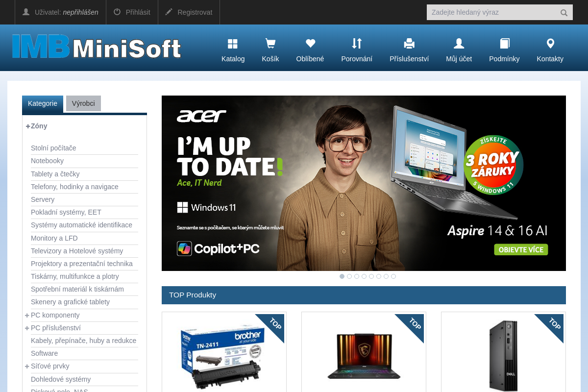This screenshot has width=588, height=392.
Task: Expand the Síťové prvky category
Action: (x=27, y=366)
